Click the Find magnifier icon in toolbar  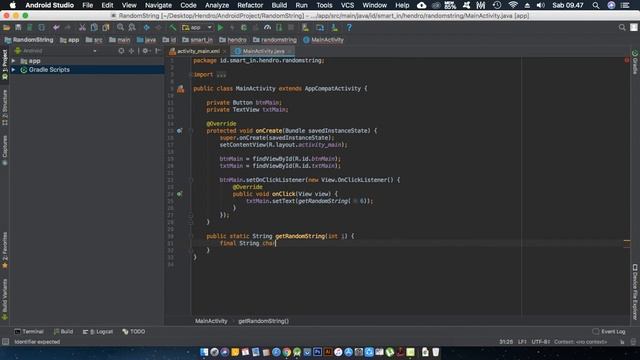coord(120,27)
